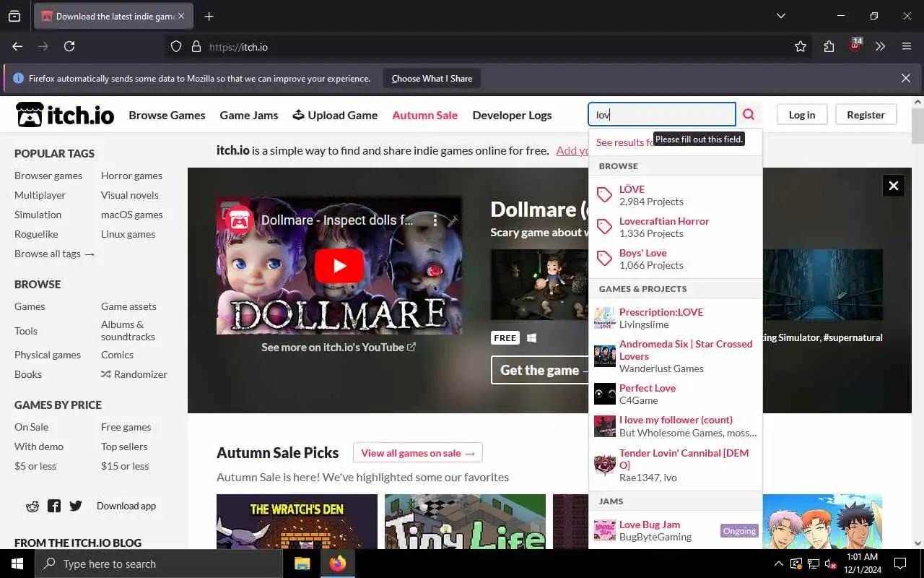Show hidden system tray icons chevron
This screenshot has width=924, height=578.
[x=778, y=564]
